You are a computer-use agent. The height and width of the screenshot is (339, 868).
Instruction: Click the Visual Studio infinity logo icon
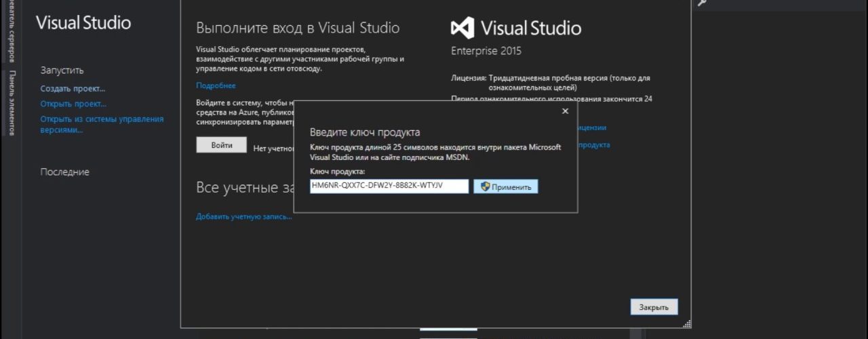pyautogui.click(x=462, y=28)
